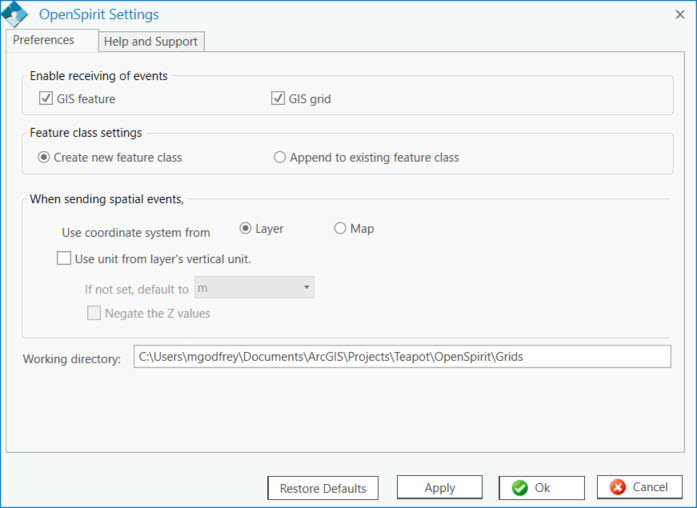Screen dimensions: 697x508
Task: Check the Negate the Z values box
Action: [94, 313]
